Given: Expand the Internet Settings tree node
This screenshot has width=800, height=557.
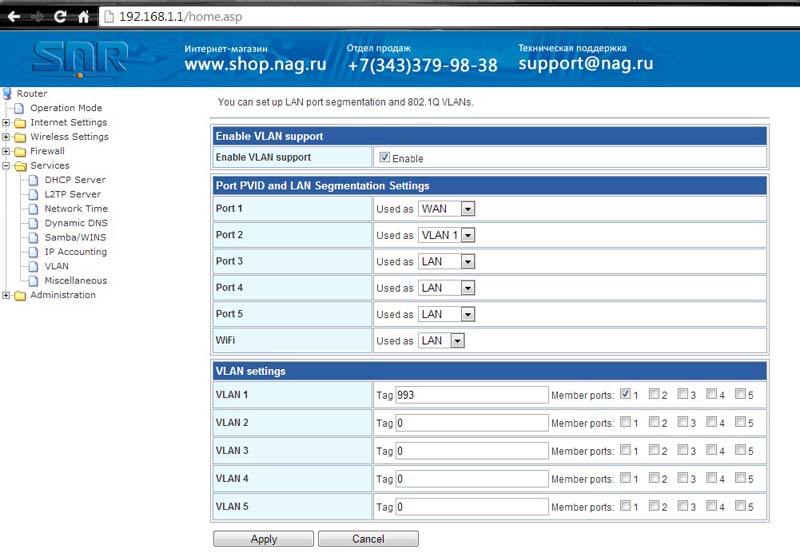Looking at the screenshot, I should coord(6,123).
